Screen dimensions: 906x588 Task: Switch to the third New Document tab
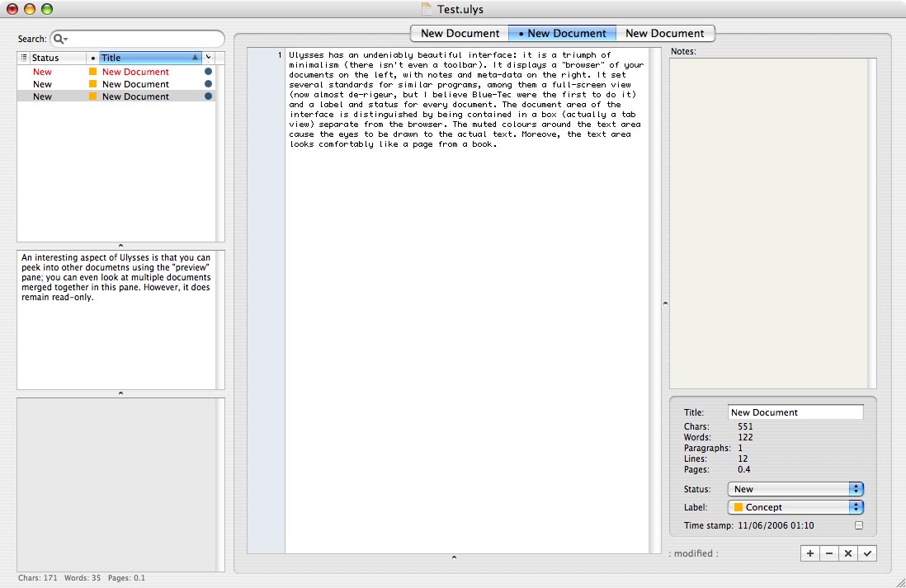click(x=665, y=34)
